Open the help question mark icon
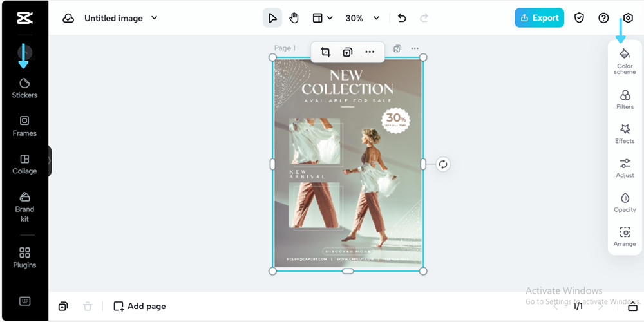Screen dimensions: 644x322 [603, 18]
